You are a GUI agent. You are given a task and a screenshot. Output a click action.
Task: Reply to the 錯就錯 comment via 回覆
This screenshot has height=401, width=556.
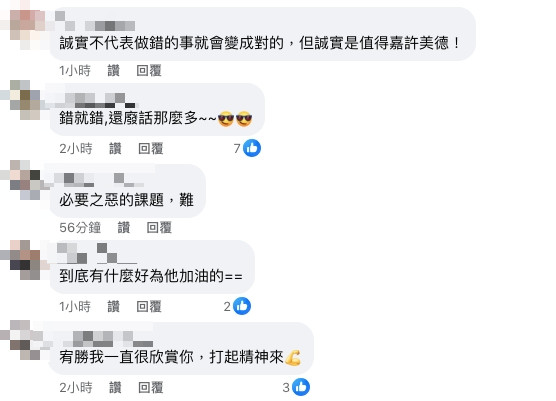151,148
